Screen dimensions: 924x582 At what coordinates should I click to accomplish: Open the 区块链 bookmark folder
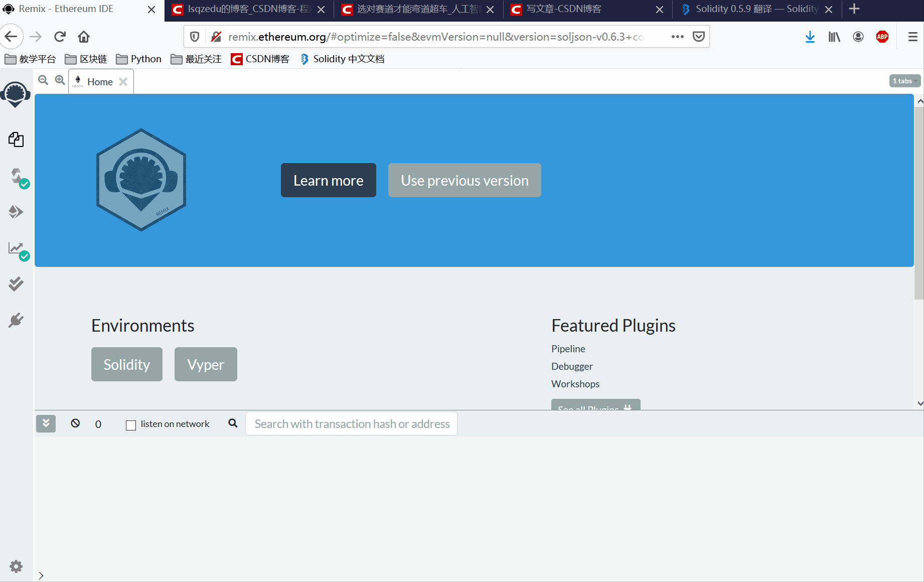[86, 59]
